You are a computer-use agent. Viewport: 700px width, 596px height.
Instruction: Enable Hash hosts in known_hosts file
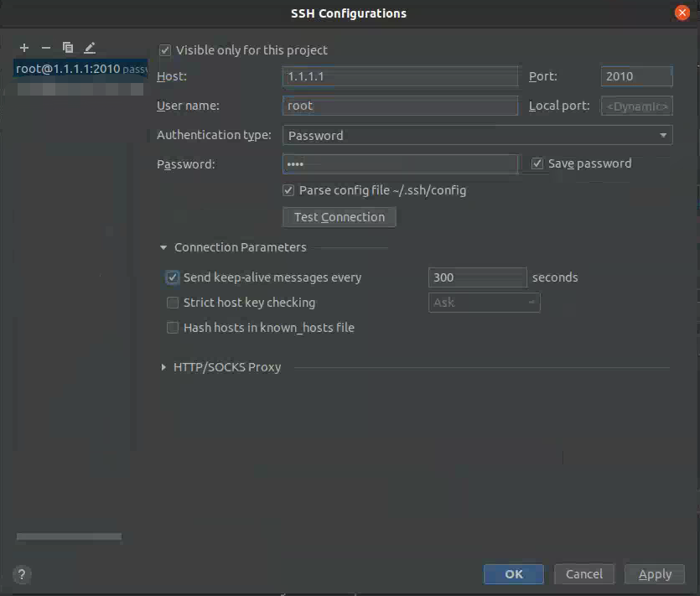point(173,328)
